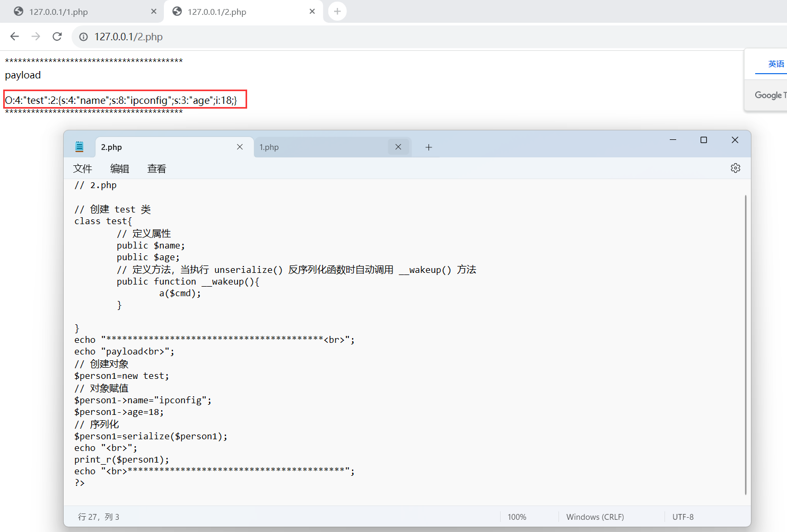
Task: Click the "// 创建 test 类" comment
Action: coord(112,209)
